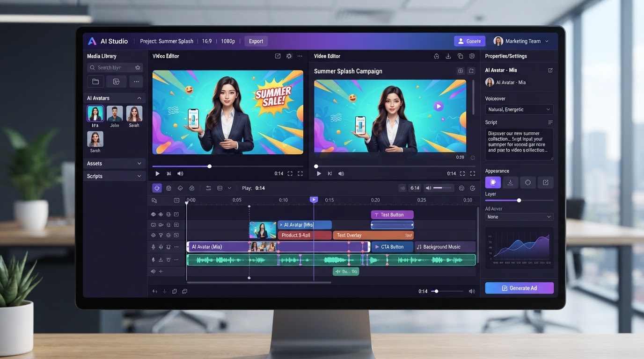The image size is (644, 359).
Task: Mute the left preview volume speaker
Action: tap(180, 173)
